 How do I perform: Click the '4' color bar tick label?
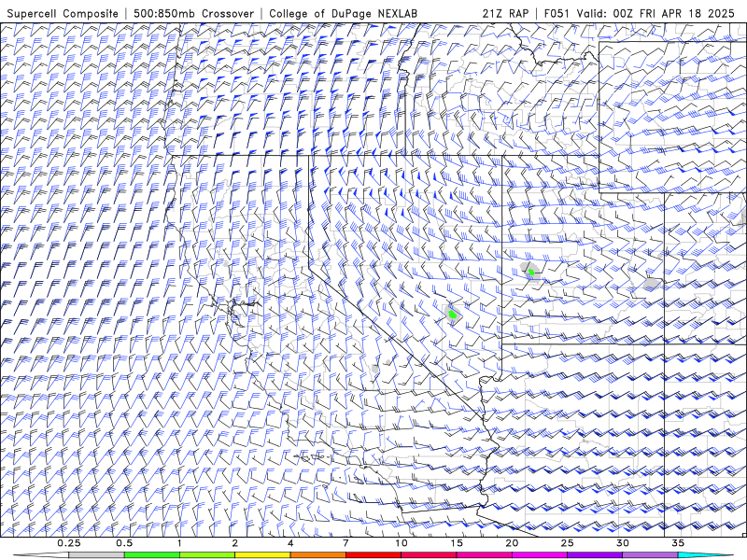click(290, 543)
